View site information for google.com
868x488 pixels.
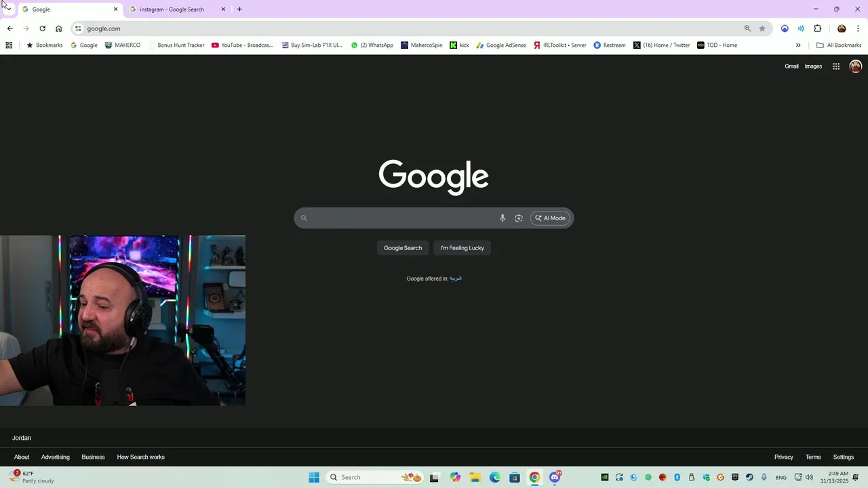78,28
